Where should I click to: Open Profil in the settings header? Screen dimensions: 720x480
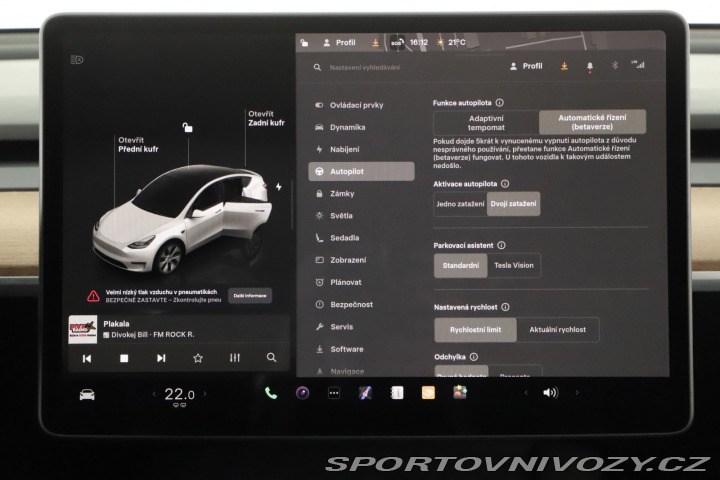point(526,66)
